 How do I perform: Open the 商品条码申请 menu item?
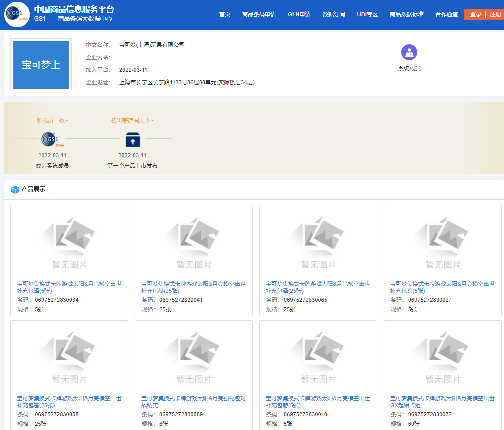(259, 14)
